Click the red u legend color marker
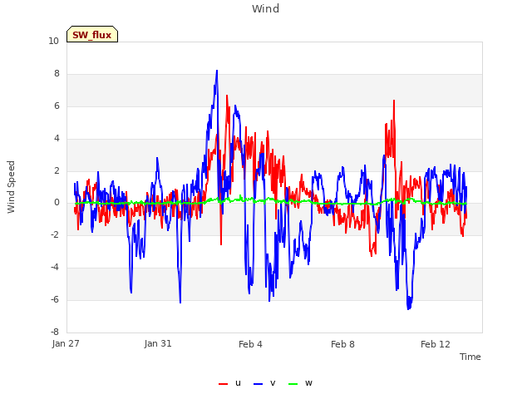 (x=223, y=384)
